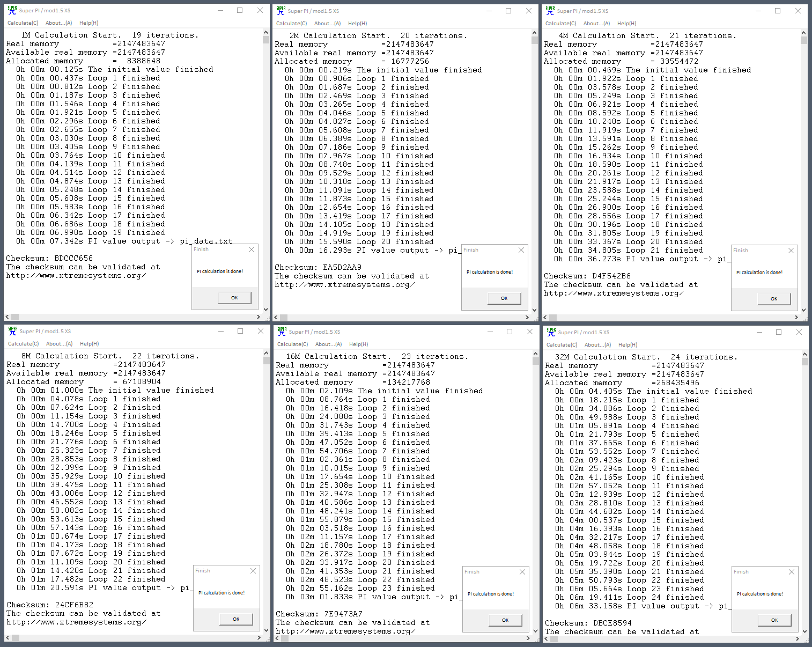Click the vertical scrollbar down arrow in the 32M window
Viewport: 812px width, 647px height.
[805, 631]
